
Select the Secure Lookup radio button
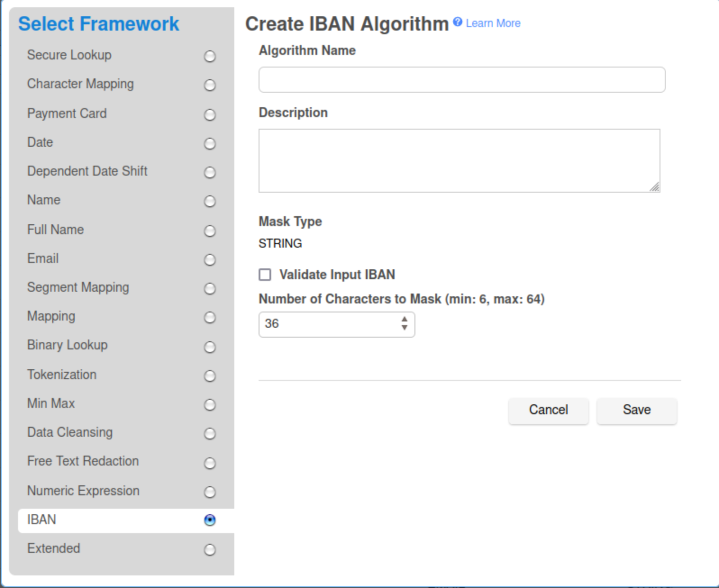(x=209, y=56)
